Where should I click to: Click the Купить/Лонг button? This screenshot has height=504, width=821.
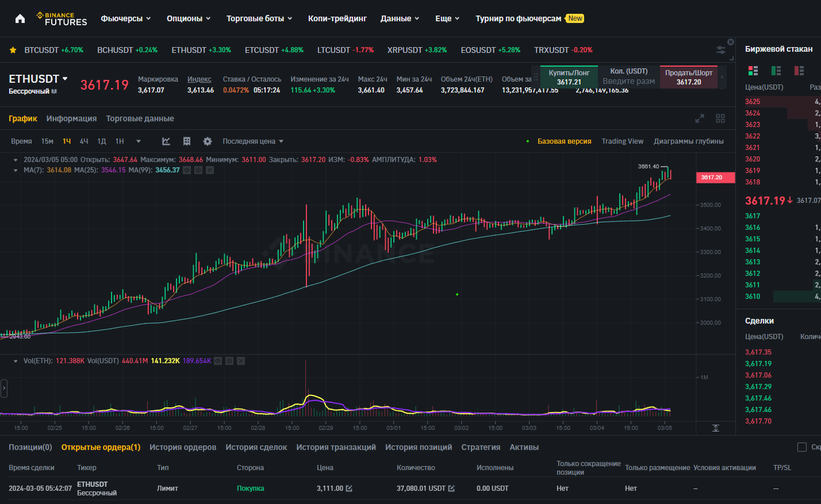569,77
